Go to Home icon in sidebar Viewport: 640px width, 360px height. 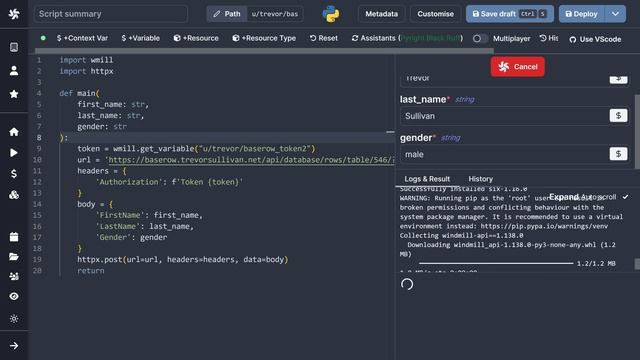[x=14, y=132]
